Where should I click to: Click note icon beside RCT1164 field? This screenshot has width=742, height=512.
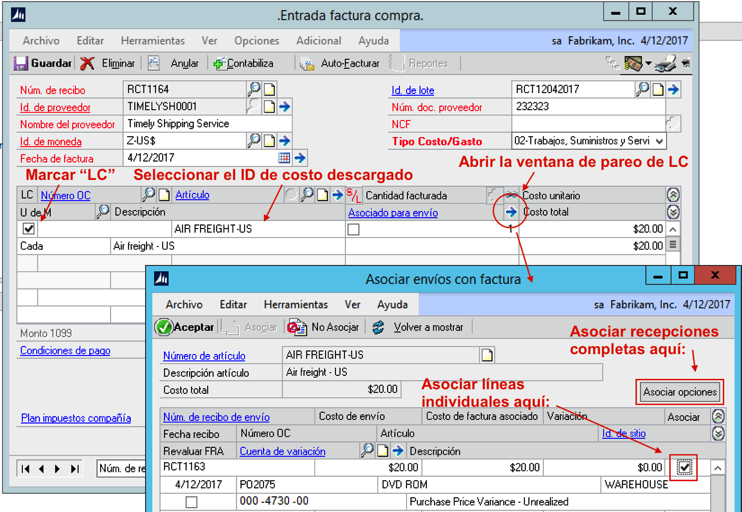click(269, 89)
